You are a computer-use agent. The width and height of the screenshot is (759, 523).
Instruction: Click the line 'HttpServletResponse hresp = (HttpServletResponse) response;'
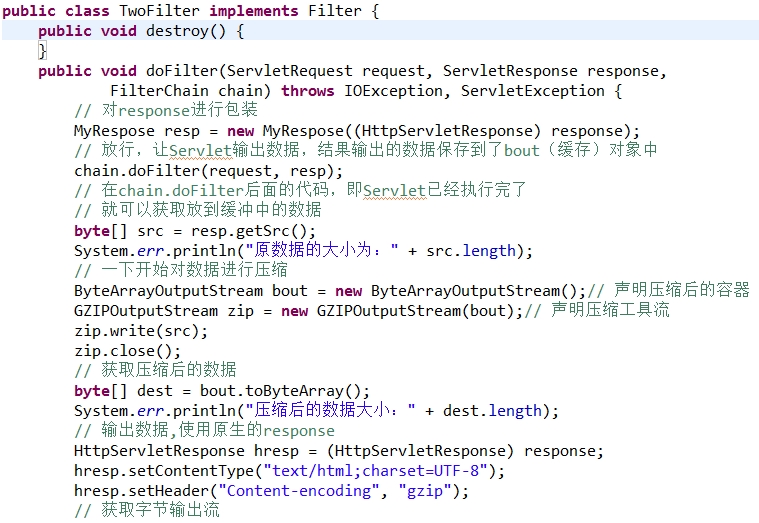(x=339, y=451)
